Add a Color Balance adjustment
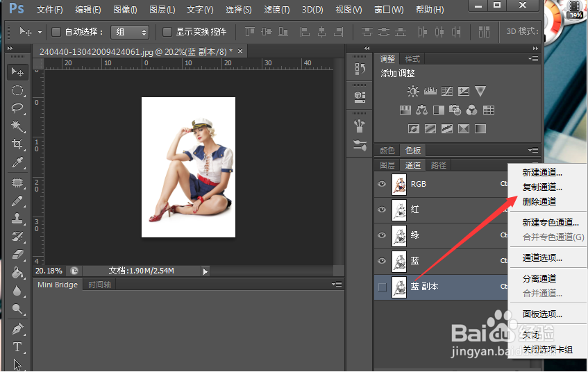The height and width of the screenshot is (372, 588). [x=422, y=110]
